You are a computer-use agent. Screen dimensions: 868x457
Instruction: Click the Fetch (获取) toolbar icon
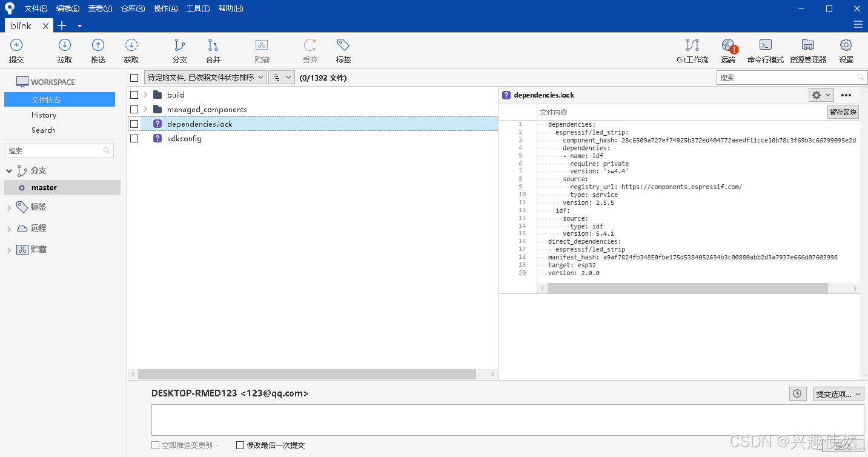tap(131, 45)
